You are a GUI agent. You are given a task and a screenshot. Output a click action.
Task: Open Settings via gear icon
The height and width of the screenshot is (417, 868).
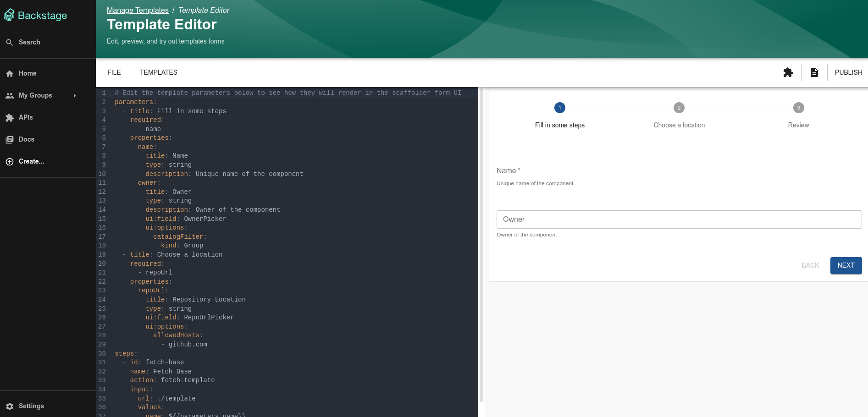click(x=9, y=406)
